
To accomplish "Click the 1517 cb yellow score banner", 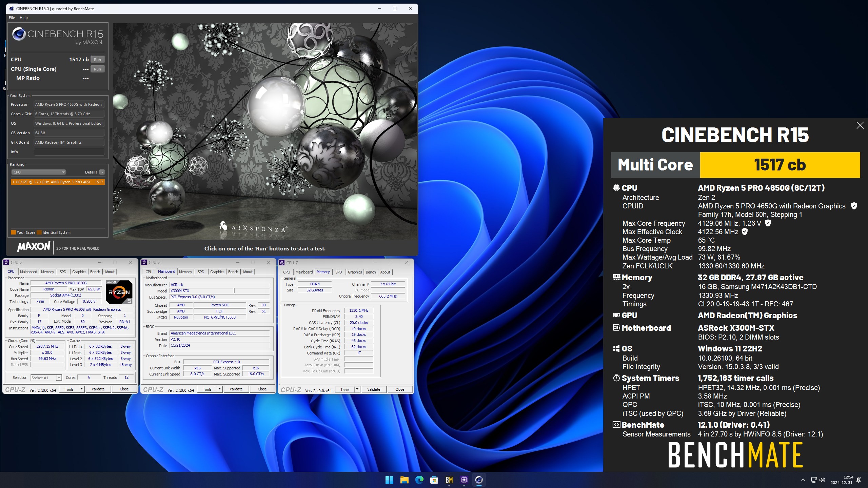I will (780, 165).
